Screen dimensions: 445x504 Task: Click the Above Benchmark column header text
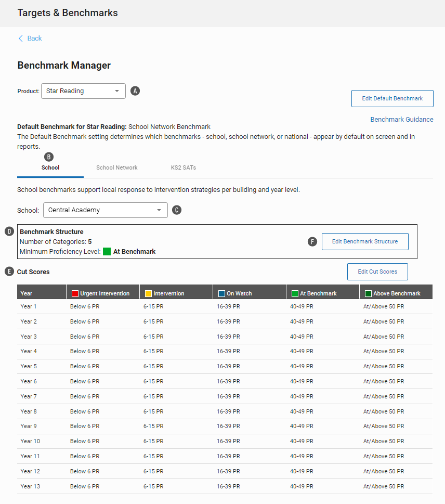[x=397, y=293]
